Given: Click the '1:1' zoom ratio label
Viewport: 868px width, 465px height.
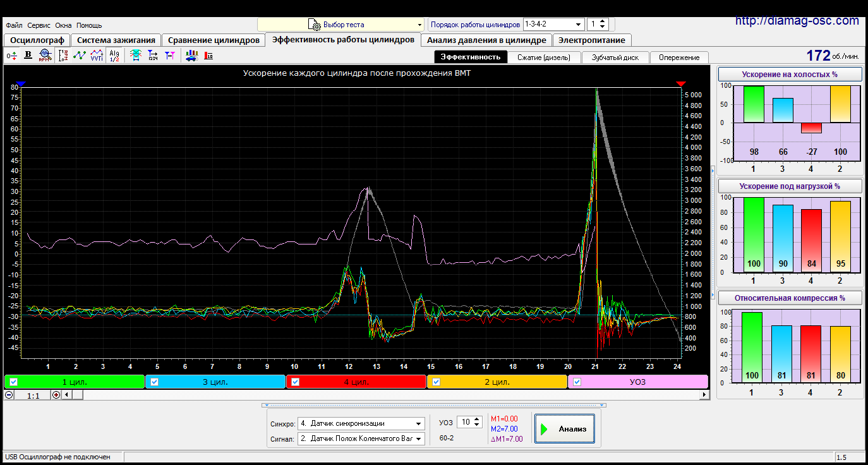Looking at the screenshot, I should click(33, 395).
